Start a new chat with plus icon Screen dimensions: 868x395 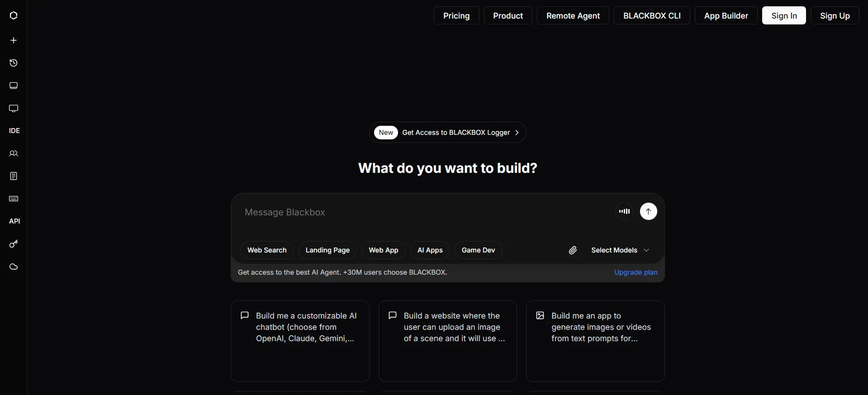coord(14,40)
